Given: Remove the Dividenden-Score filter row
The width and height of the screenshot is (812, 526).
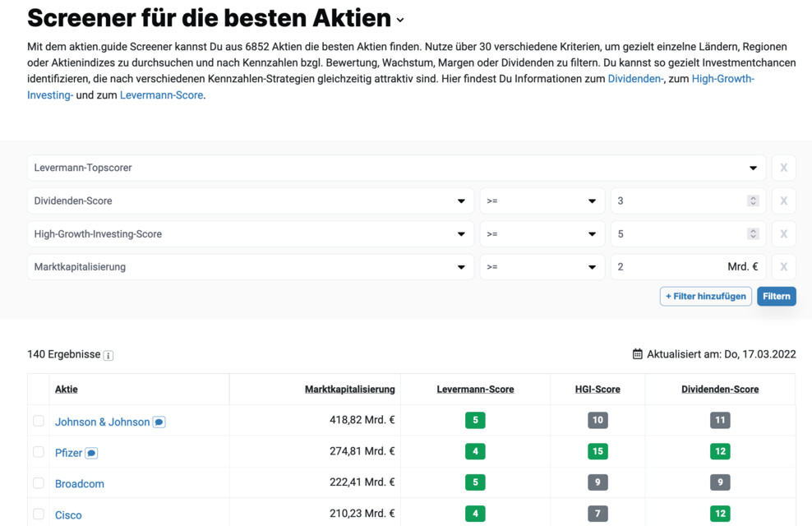Looking at the screenshot, I should pos(783,201).
